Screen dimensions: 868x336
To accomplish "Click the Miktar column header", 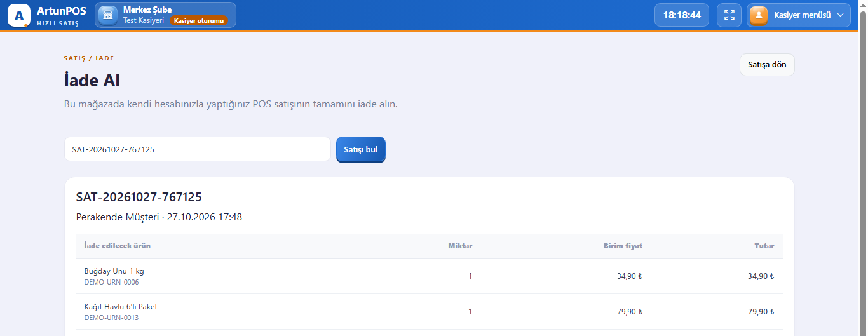I will [460, 246].
